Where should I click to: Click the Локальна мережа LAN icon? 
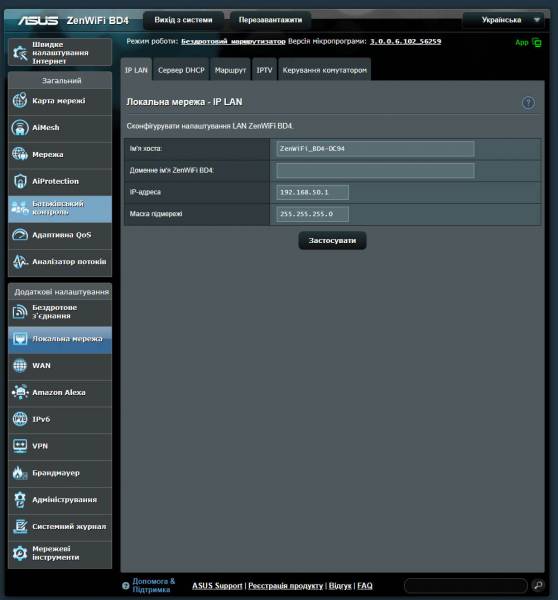pyautogui.click(x=20, y=339)
